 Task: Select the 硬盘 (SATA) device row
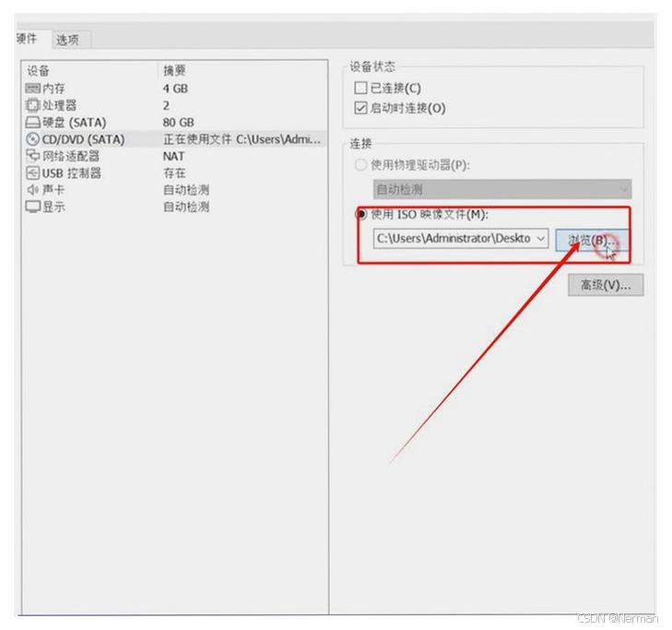click(175, 123)
